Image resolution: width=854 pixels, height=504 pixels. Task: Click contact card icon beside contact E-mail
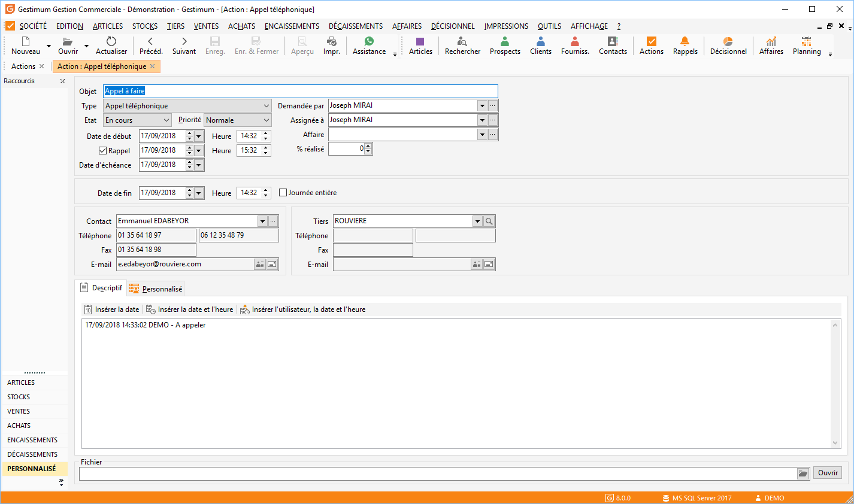260,264
